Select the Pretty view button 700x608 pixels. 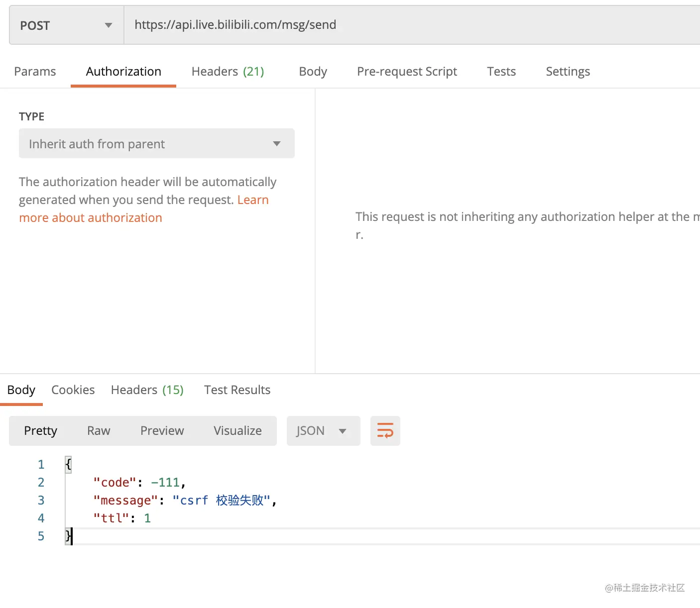click(x=41, y=431)
